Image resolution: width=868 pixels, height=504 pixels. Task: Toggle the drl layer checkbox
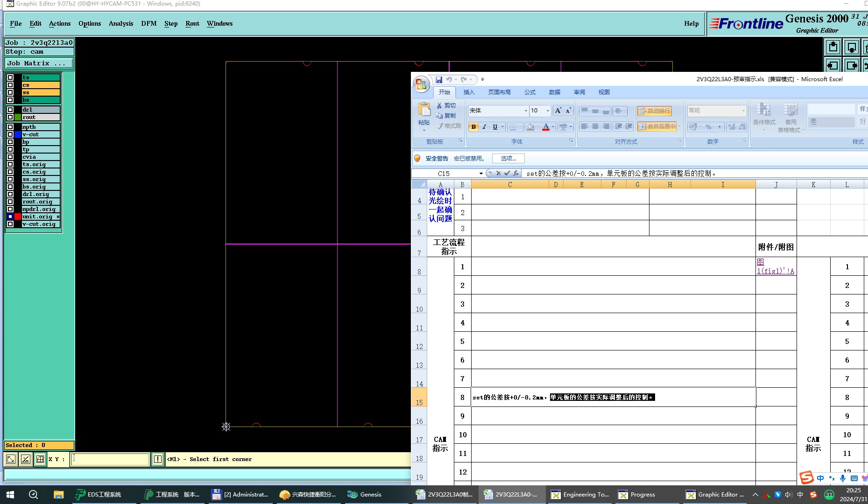[10, 110]
